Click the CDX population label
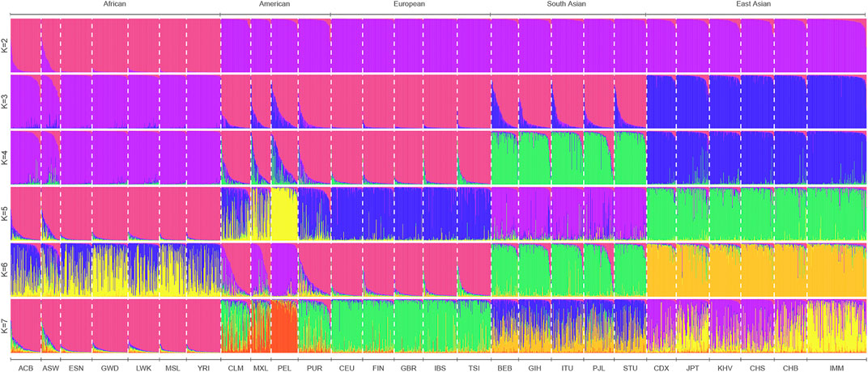Viewport: 868px width, 372px height. pyautogui.click(x=662, y=367)
